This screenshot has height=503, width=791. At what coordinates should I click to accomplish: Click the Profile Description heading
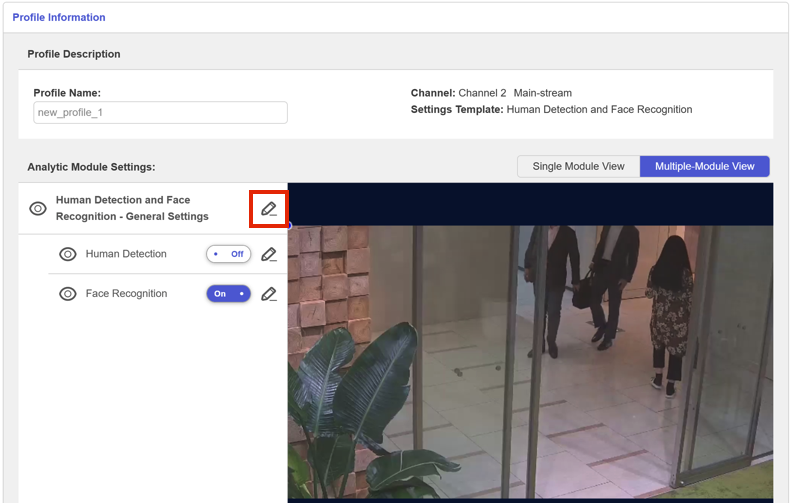(x=74, y=54)
